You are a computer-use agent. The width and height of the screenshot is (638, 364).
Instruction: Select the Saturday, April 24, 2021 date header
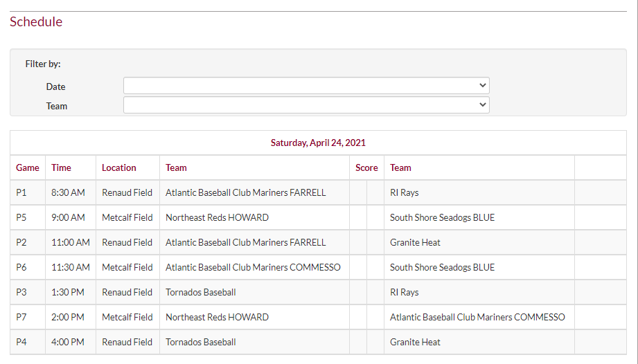point(318,143)
